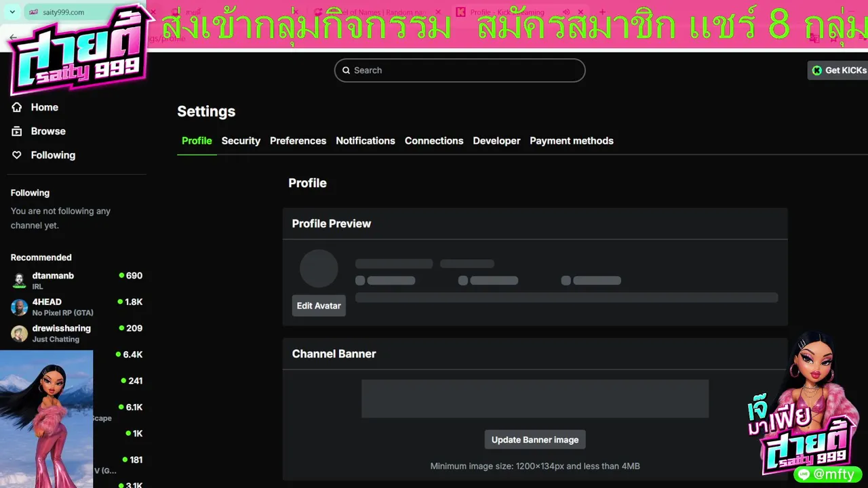Open the Preferences settings tab
Viewport: 868px width, 488px height.
[x=298, y=141]
